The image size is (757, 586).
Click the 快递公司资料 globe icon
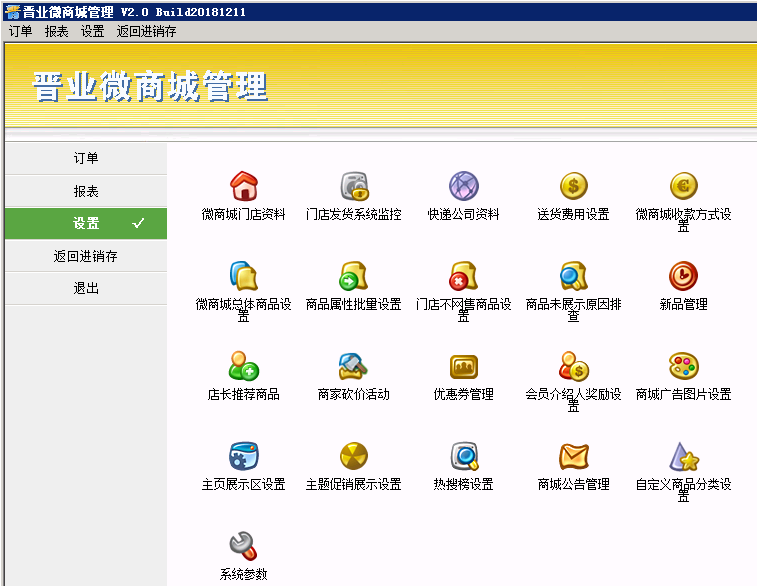click(x=464, y=186)
